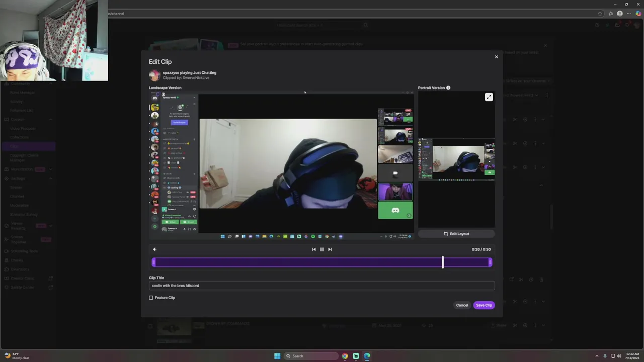Open Streamlabs from taskbar

(x=356, y=356)
